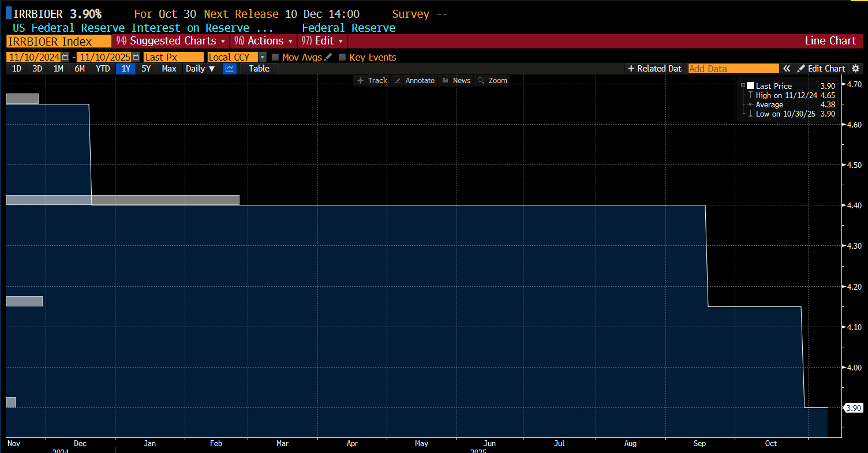Screen dimensions: 868x453
Task: Click the 4.40 y-axis label
Action: click(x=854, y=205)
